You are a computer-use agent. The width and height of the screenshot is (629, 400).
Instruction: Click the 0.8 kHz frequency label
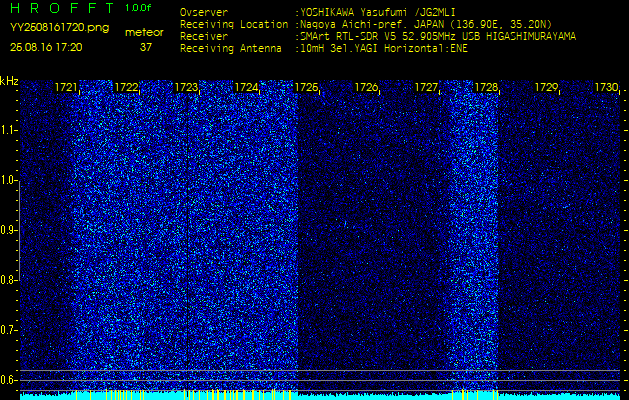[9, 280]
